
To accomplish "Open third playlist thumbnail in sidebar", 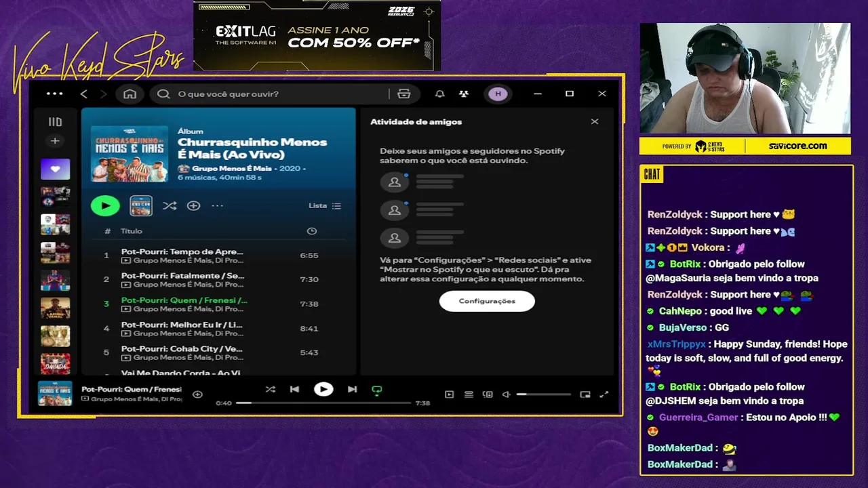I will click(x=55, y=224).
